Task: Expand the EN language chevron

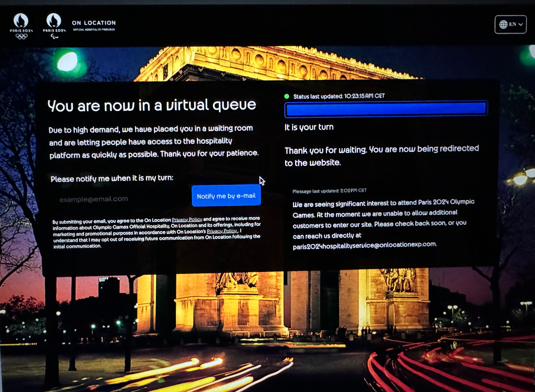Action: coord(521,24)
